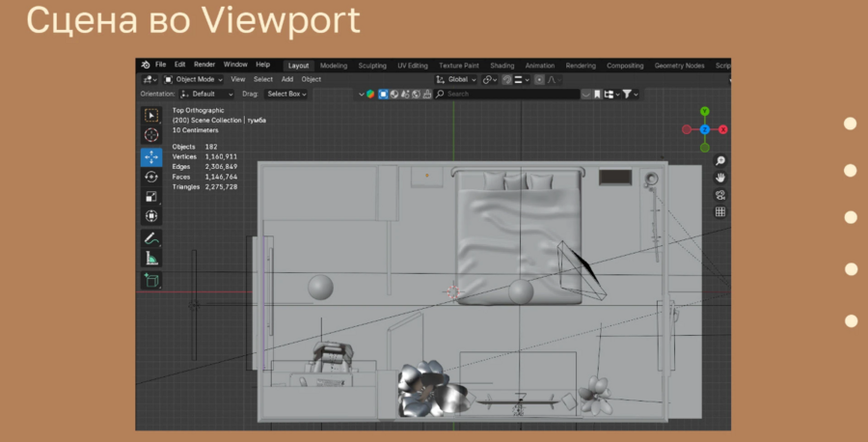
Task: Open the Global transform orientation dropdown
Action: 456,79
